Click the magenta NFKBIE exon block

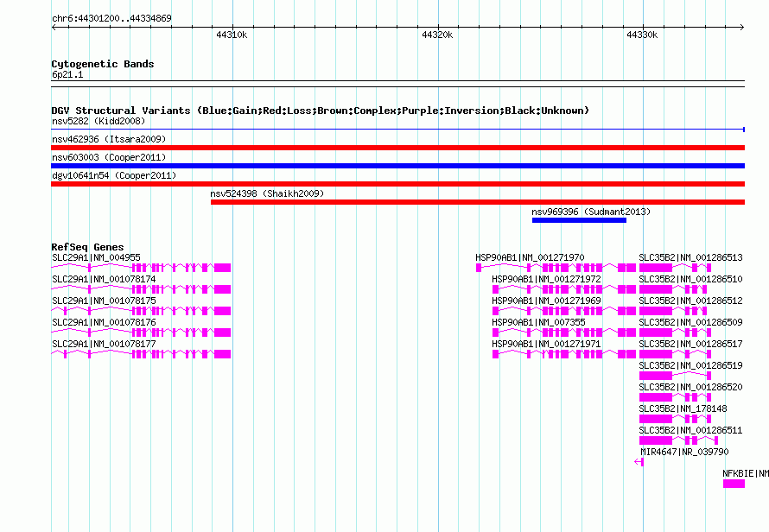pos(734,484)
